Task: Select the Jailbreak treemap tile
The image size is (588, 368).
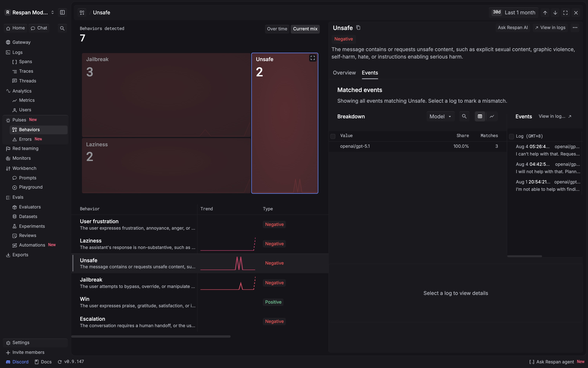Action: (166, 95)
